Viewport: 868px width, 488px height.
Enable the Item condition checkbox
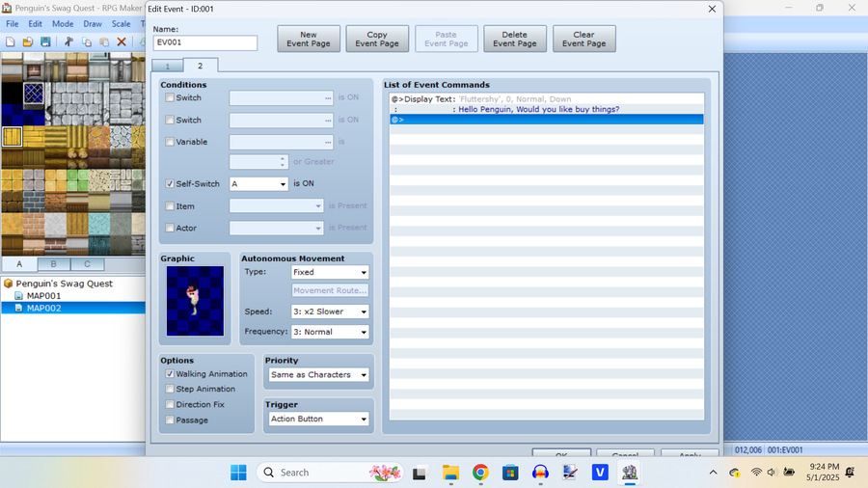tap(170, 205)
